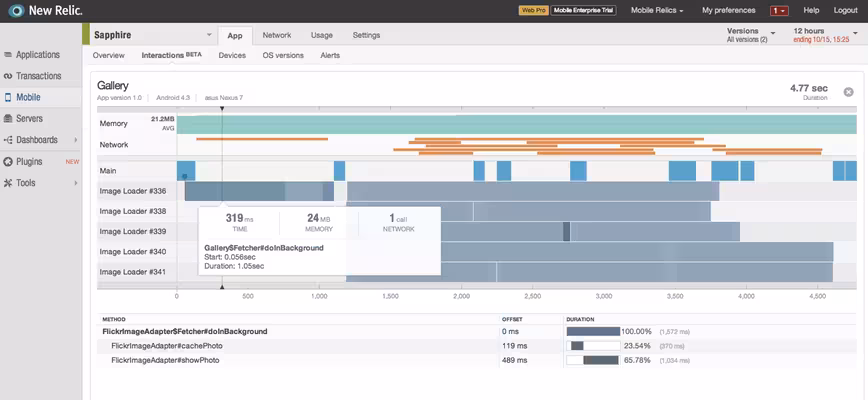
Task: Click the METHOD column header
Action: 114,319
